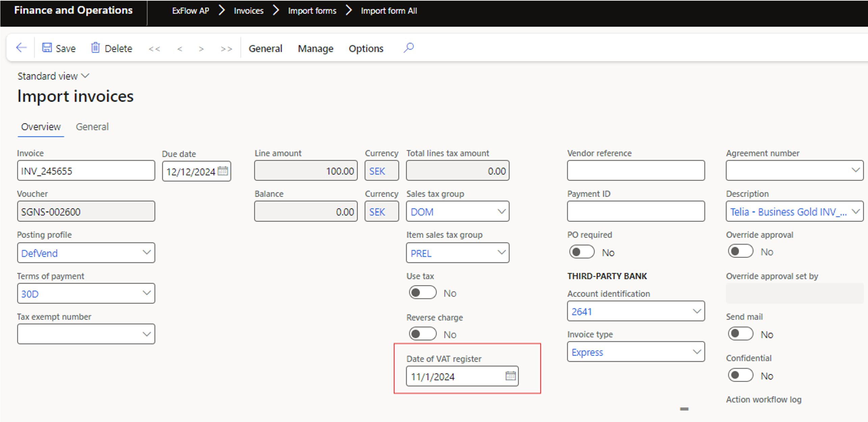Open the Date of VAT register calendar
This screenshot has height=422, width=868.
click(x=510, y=376)
